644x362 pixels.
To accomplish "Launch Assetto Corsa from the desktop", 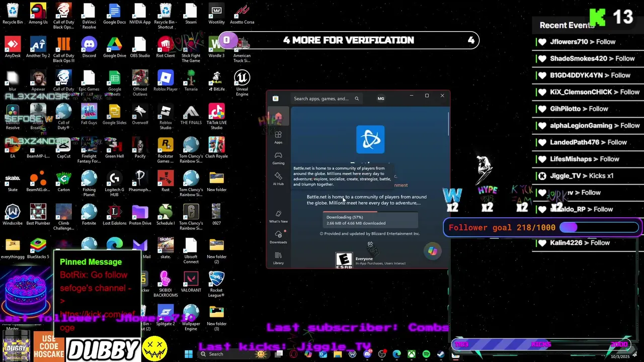I will coord(242,14).
